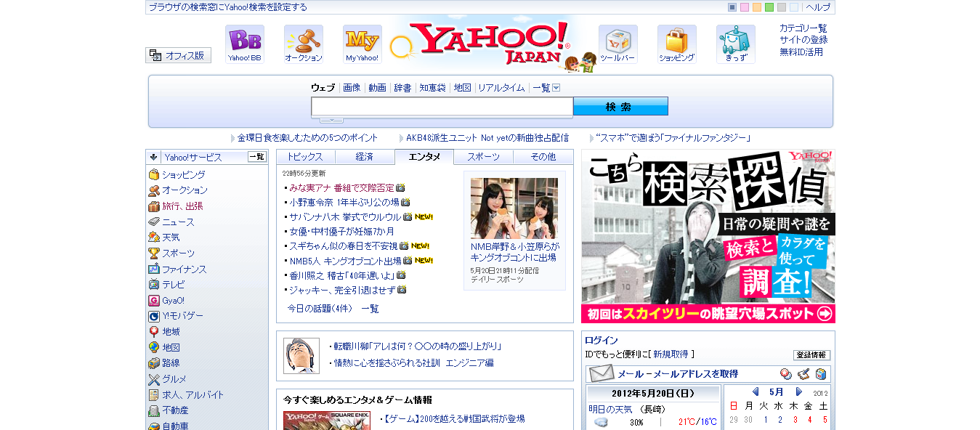Click the ニュース newspaper icon
The width and height of the screenshot is (980, 430).
(x=154, y=222)
